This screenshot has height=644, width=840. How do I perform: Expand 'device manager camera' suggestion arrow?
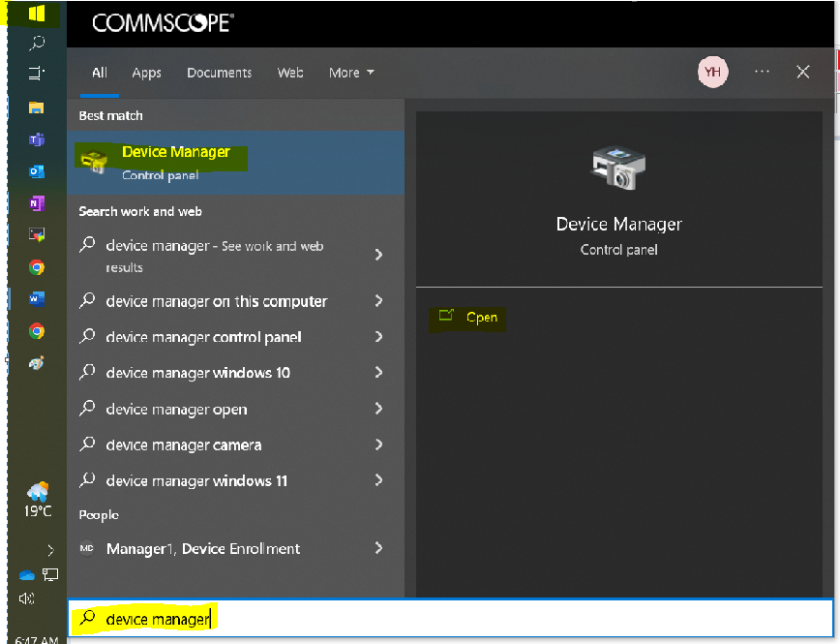(x=378, y=445)
